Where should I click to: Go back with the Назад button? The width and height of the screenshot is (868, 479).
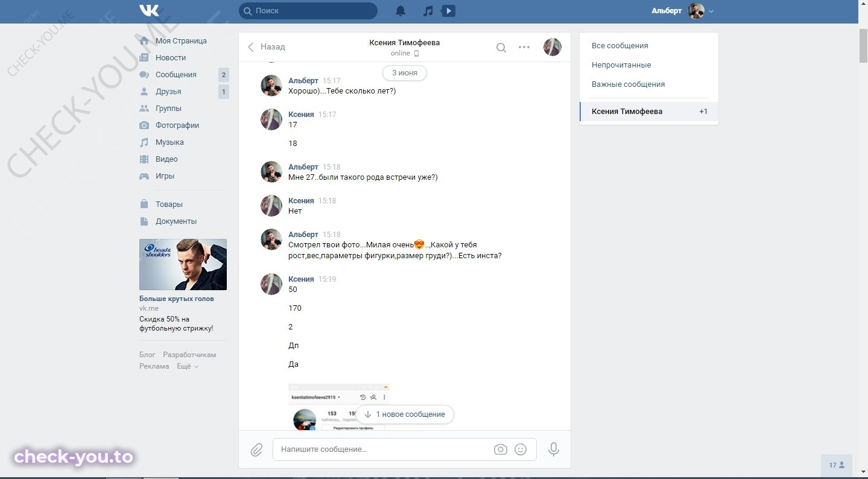(x=266, y=47)
